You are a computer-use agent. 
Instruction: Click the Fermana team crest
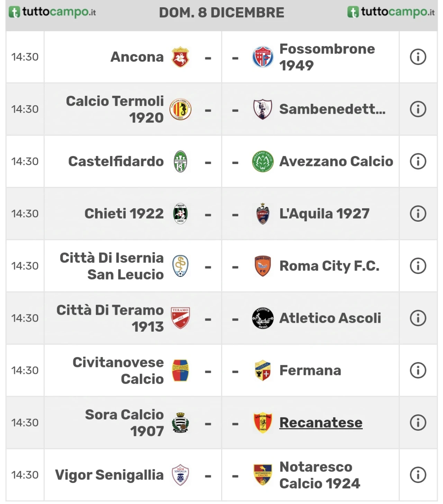click(x=263, y=370)
